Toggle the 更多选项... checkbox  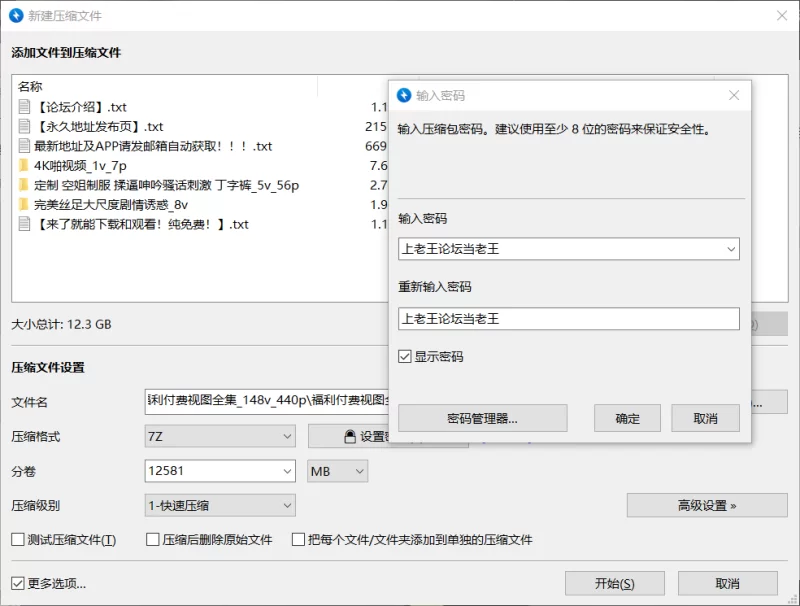pos(18,583)
